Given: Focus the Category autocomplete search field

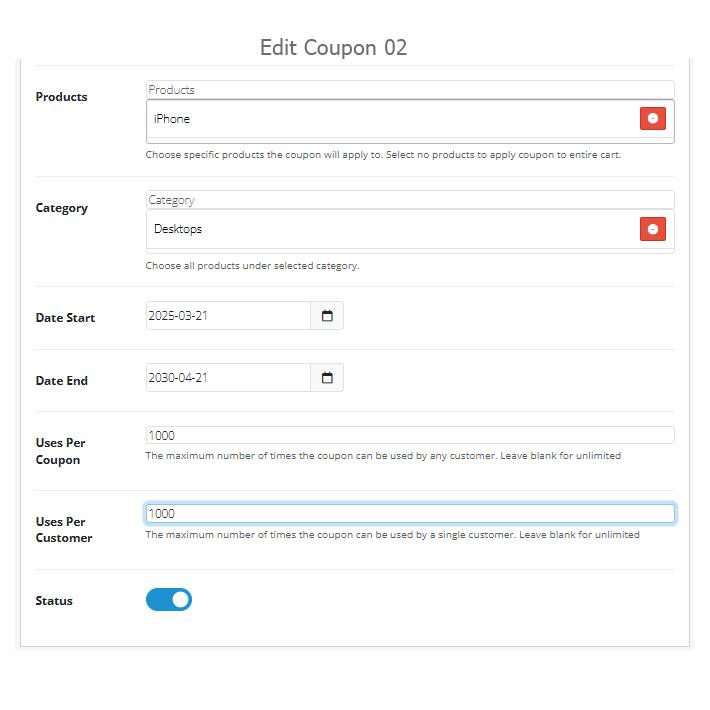Looking at the screenshot, I should click(410, 200).
